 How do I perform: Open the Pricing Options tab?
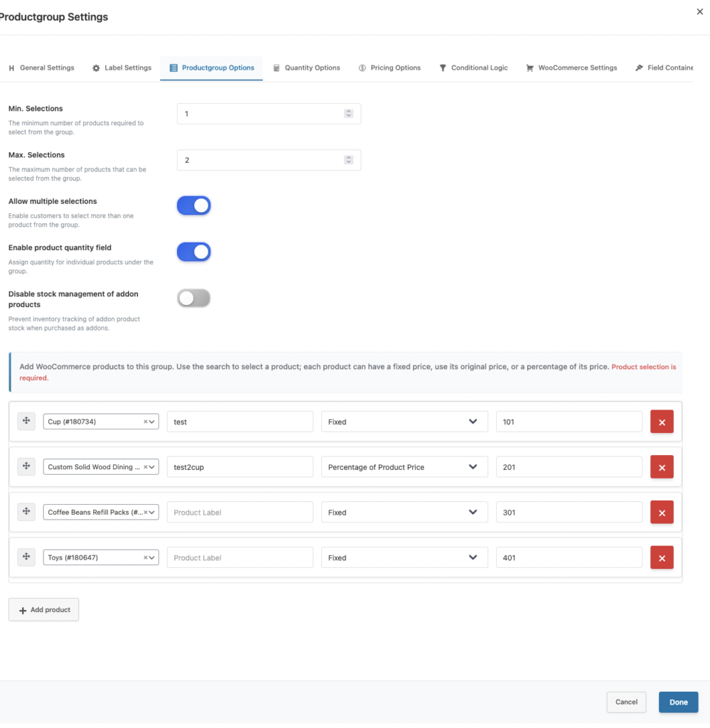389,68
